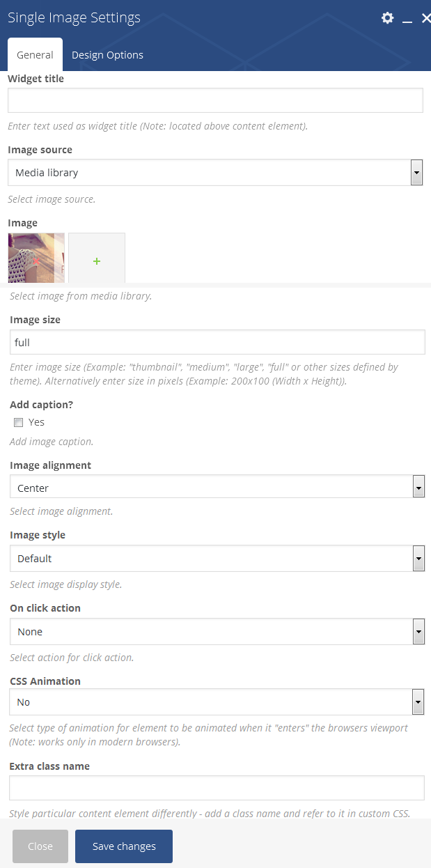This screenshot has width=431, height=868.
Task: Click the gray Close button
Action: [40, 846]
